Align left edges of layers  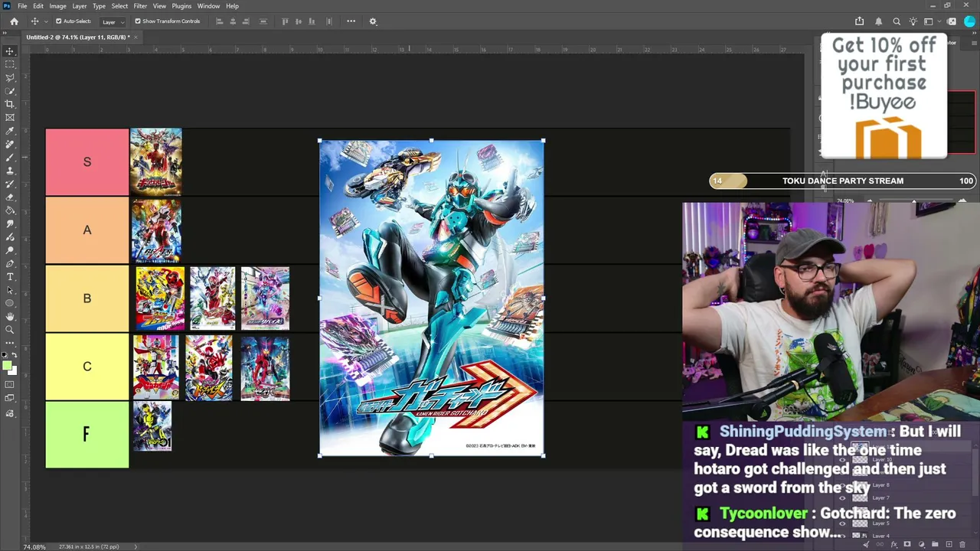(220, 21)
